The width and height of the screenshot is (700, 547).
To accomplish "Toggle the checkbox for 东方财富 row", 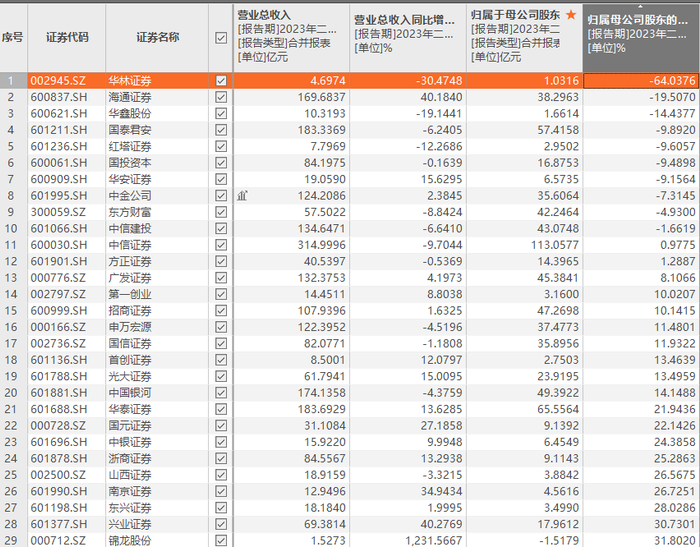I will pyautogui.click(x=221, y=212).
